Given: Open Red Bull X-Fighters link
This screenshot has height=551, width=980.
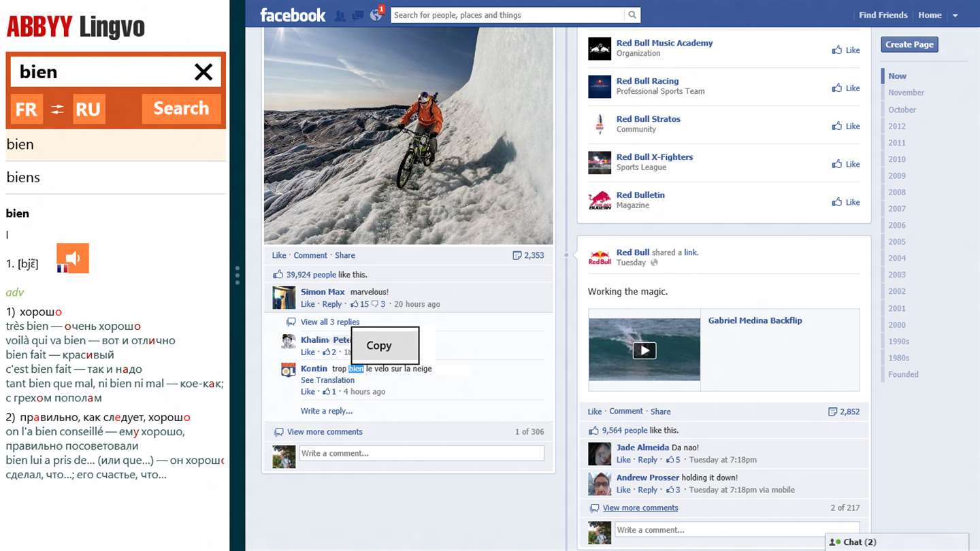Looking at the screenshot, I should [655, 157].
